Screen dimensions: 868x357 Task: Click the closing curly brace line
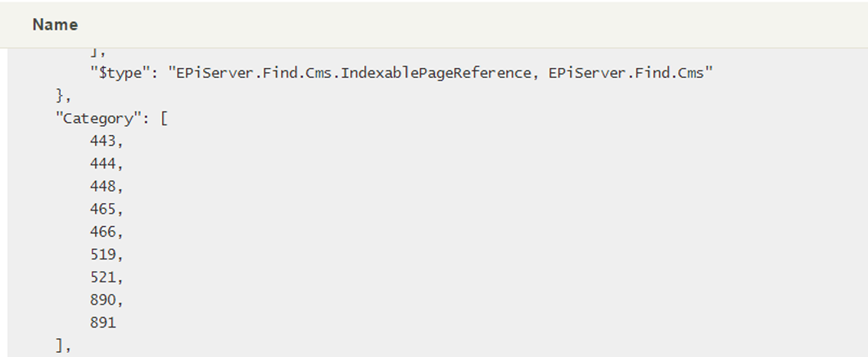click(58, 96)
